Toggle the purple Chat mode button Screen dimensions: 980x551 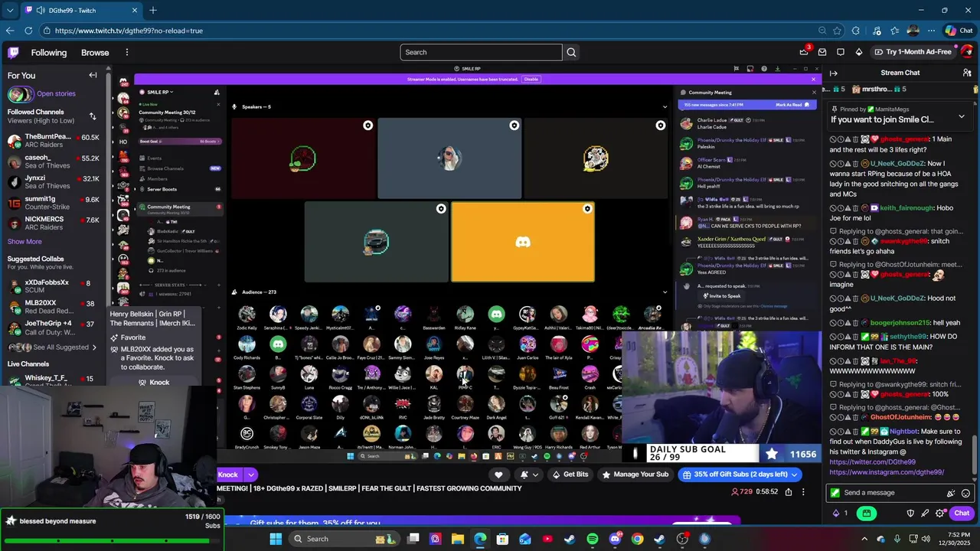click(x=962, y=513)
